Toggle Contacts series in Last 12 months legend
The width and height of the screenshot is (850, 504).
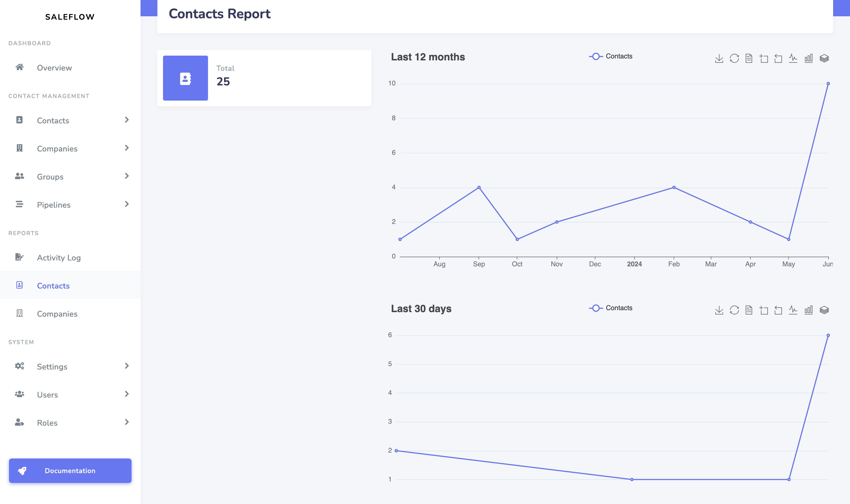(x=611, y=56)
